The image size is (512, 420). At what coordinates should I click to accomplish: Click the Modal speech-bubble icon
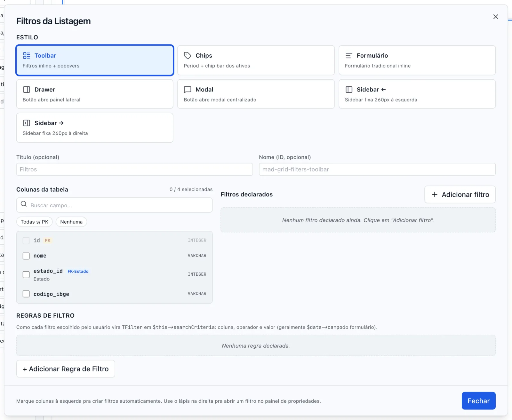188,90
